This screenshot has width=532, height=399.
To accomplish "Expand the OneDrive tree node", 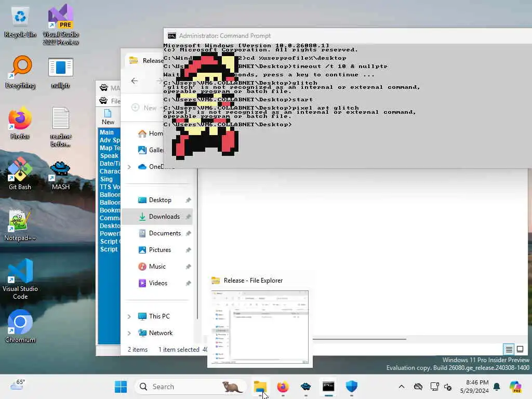I will coord(129,167).
